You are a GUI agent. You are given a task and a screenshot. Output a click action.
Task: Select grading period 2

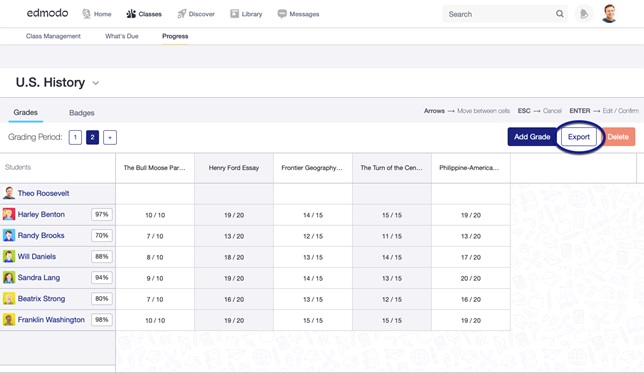(x=92, y=137)
